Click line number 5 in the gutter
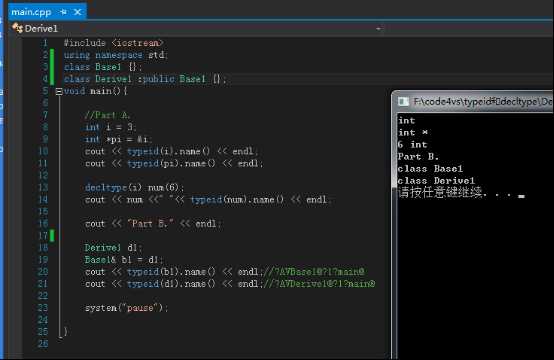Viewport: 554px width, 360px height. (45, 91)
